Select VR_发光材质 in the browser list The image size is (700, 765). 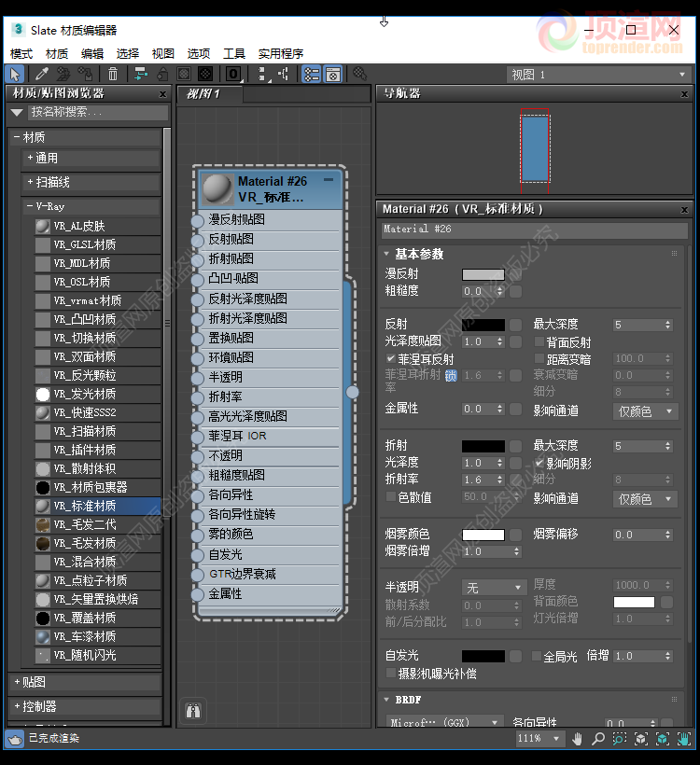98,394
